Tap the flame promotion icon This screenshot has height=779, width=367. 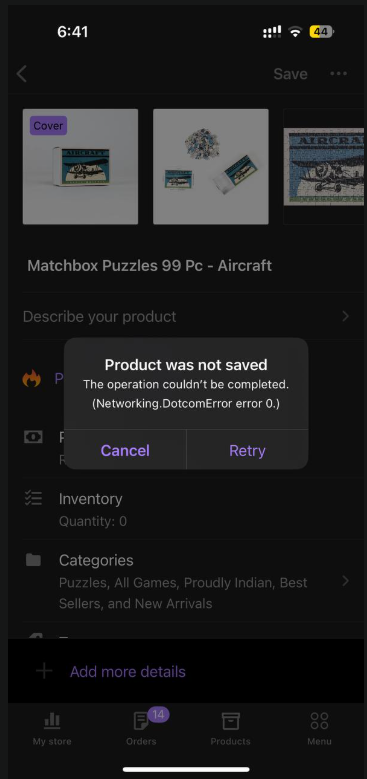click(31, 379)
